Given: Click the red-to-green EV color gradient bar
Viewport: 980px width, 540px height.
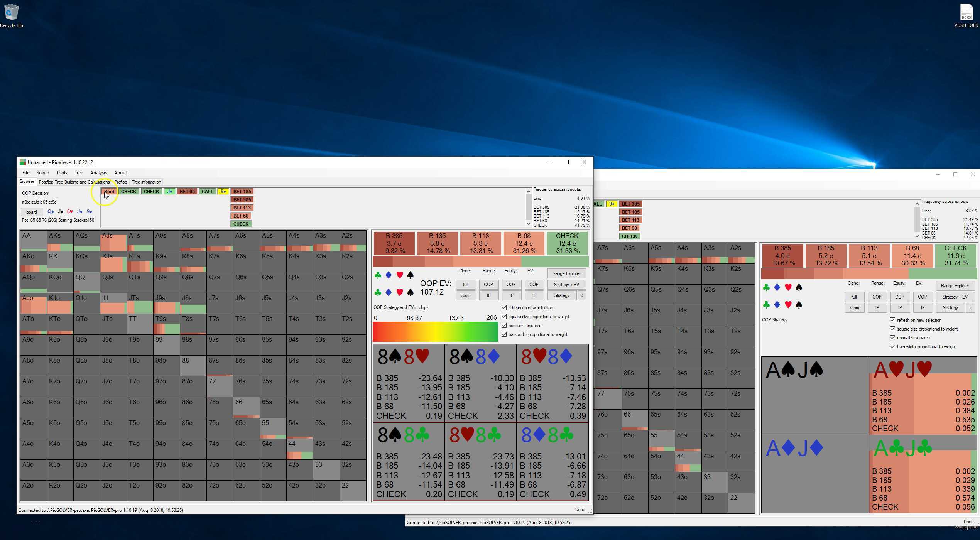Looking at the screenshot, I should (435, 332).
